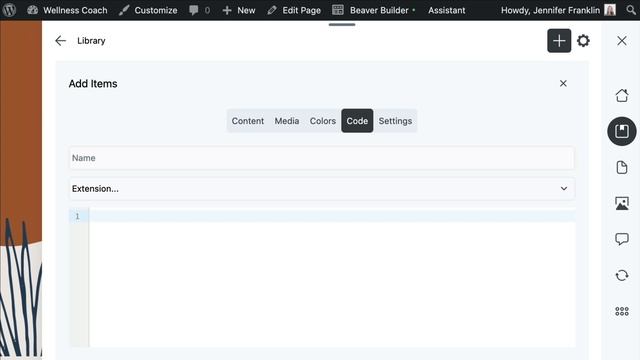Image resolution: width=640 pixels, height=360 pixels.
Task: Open library settings gear icon
Action: tap(583, 41)
